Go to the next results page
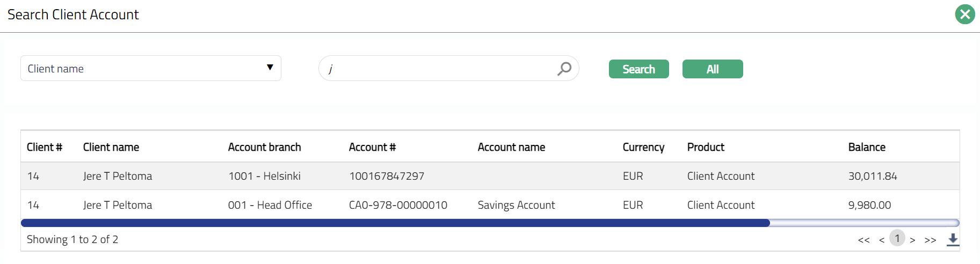This screenshot has width=980, height=264. coord(912,240)
